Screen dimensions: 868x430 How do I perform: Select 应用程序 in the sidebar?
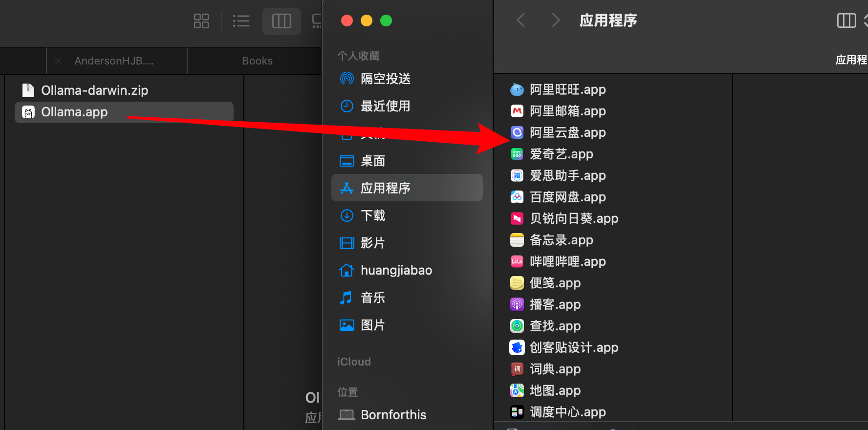pyautogui.click(x=407, y=188)
